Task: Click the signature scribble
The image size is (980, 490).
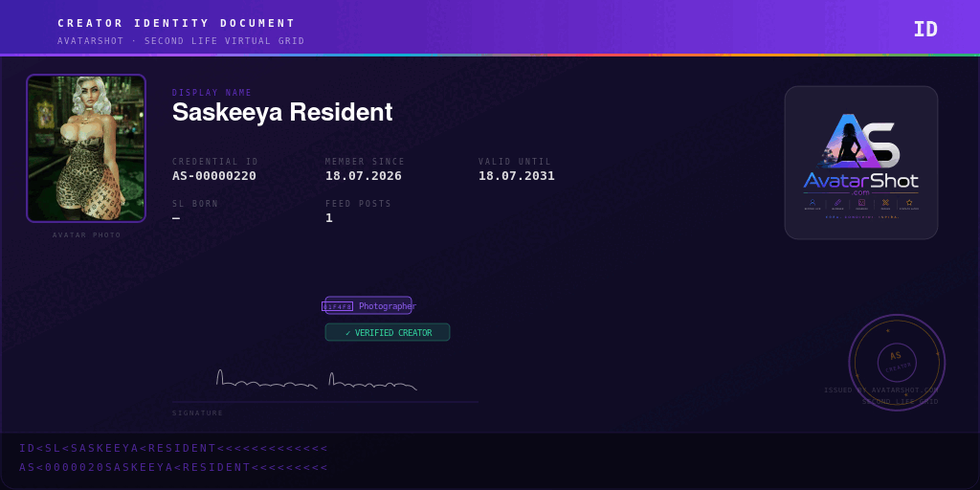Action: coord(316,380)
